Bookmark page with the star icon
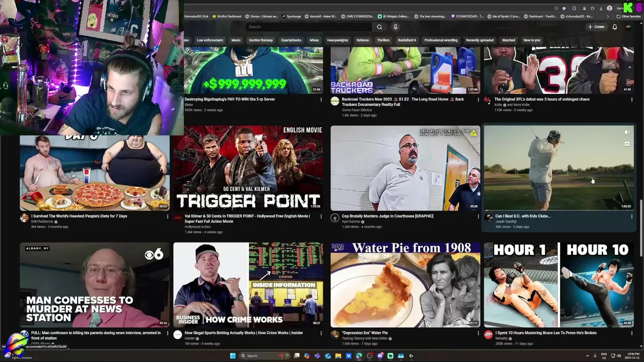 pos(564,8)
